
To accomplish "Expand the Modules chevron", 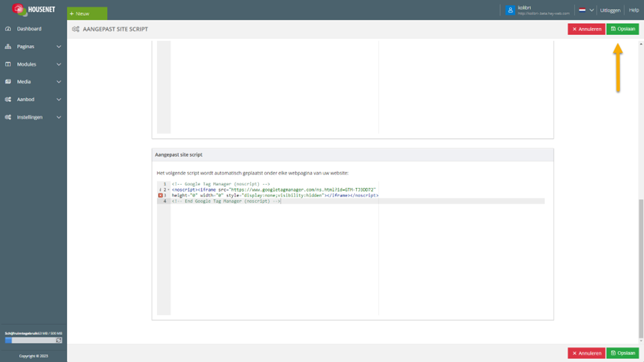I will [x=59, y=64].
